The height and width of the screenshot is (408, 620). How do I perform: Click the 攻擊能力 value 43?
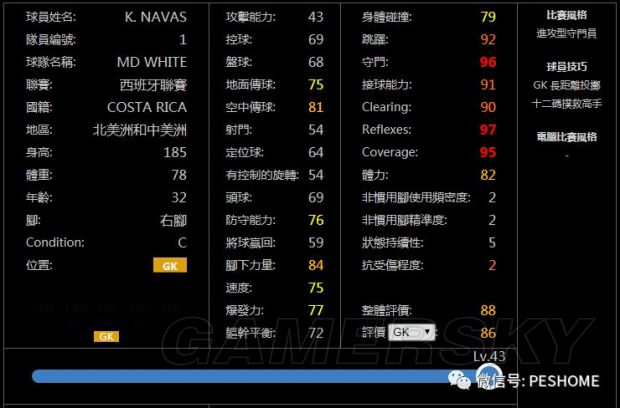[316, 17]
